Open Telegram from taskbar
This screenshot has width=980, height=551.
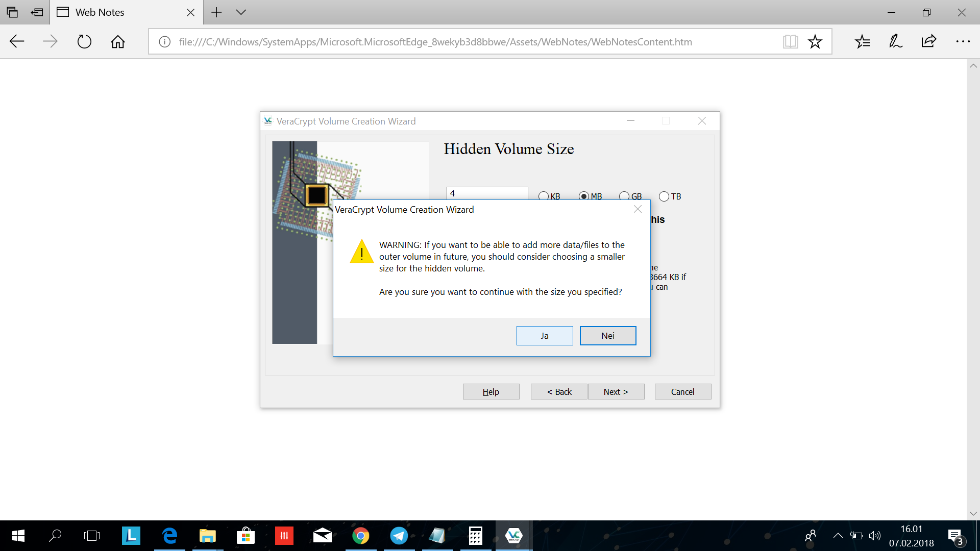pos(399,536)
